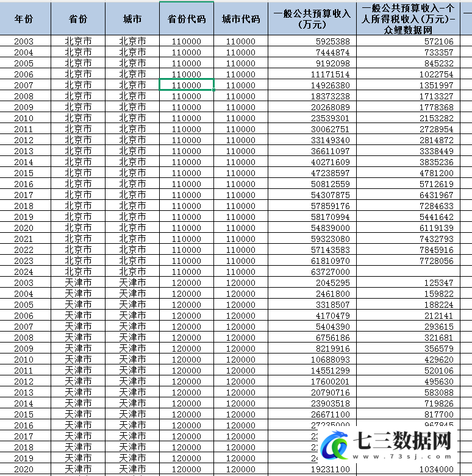Click income tax value 7728056

click(437, 260)
